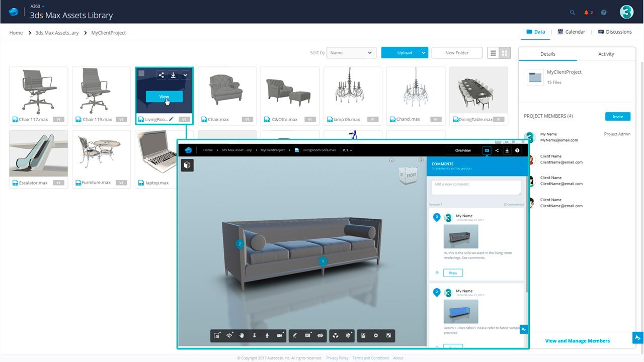
Task: Select the Pan tool in the viewer toolbar
Action: 242,335
